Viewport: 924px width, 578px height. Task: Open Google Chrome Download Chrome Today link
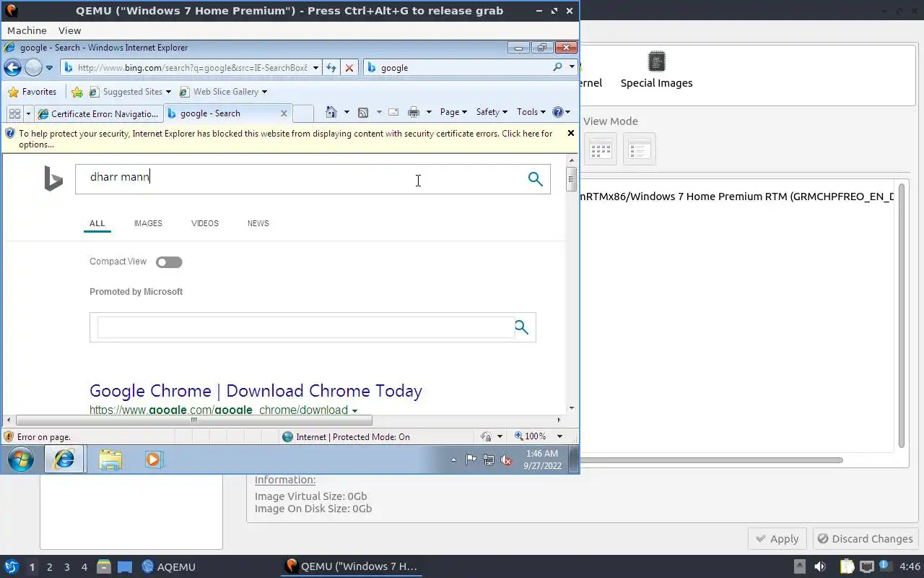click(256, 391)
